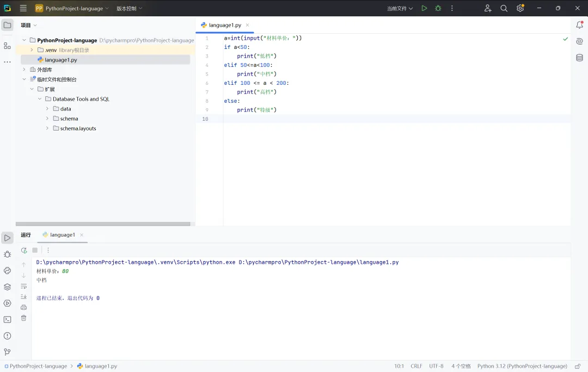
Task: Click the project tree horizontal scrollbar
Action: tap(103, 224)
